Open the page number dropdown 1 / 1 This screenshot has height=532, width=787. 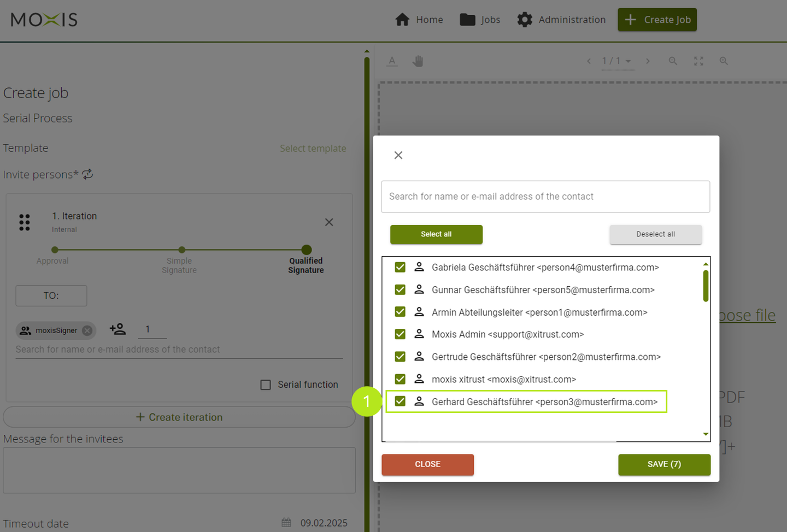pyautogui.click(x=616, y=61)
